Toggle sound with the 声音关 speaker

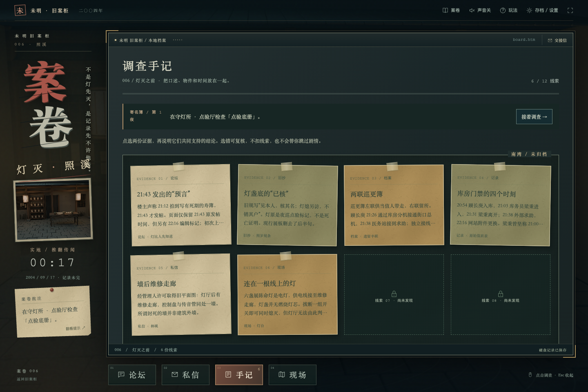(480, 10)
